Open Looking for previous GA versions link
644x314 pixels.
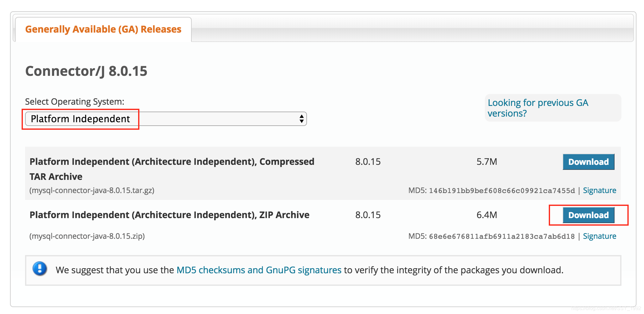pos(538,108)
